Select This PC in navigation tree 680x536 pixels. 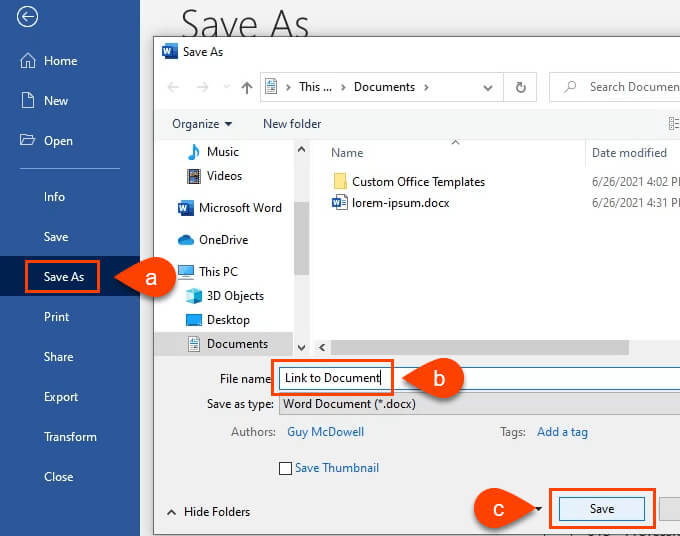[x=219, y=272]
